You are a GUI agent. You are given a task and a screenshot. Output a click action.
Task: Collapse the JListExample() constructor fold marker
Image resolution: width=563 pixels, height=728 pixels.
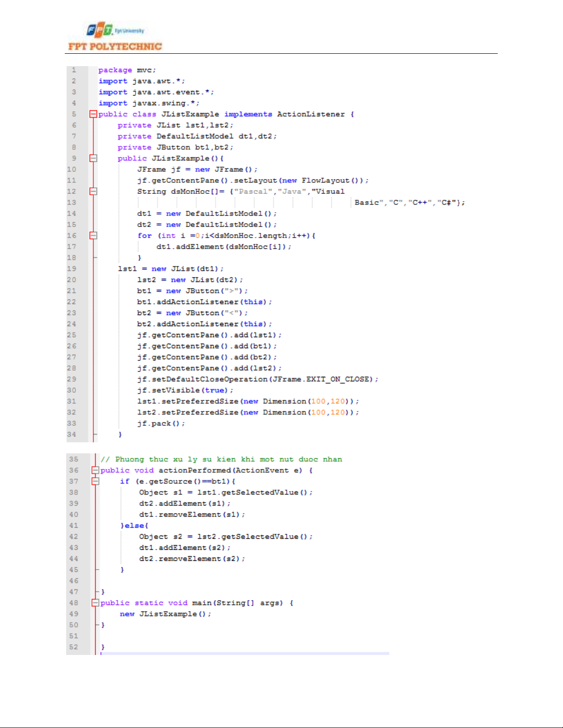click(93, 158)
